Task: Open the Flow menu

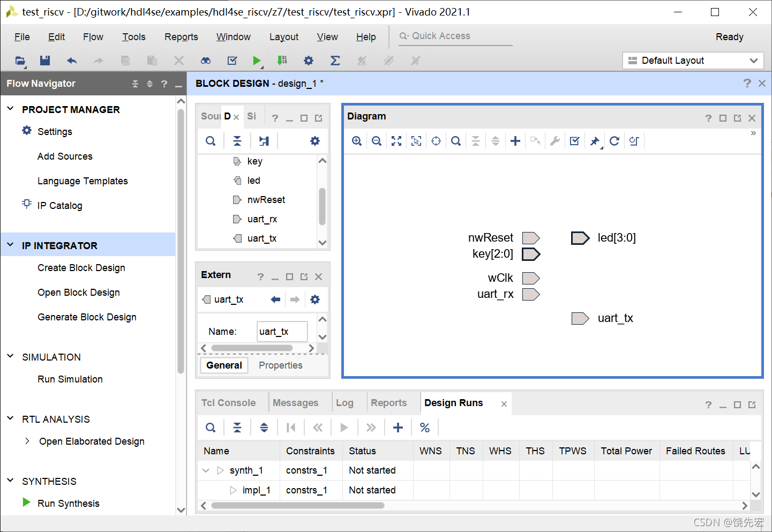Action: pos(93,37)
